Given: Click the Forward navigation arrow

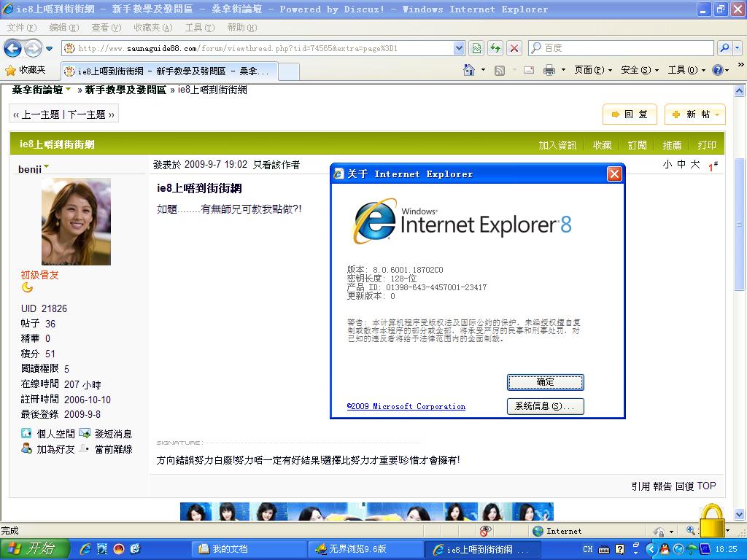Looking at the screenshot, I should point(33,48).
